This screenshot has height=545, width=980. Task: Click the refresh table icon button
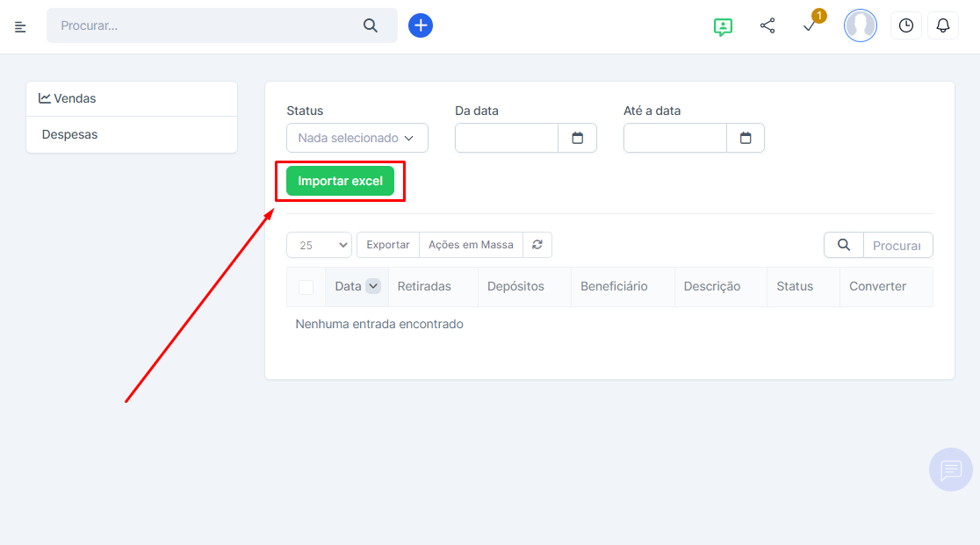(537, 245)
